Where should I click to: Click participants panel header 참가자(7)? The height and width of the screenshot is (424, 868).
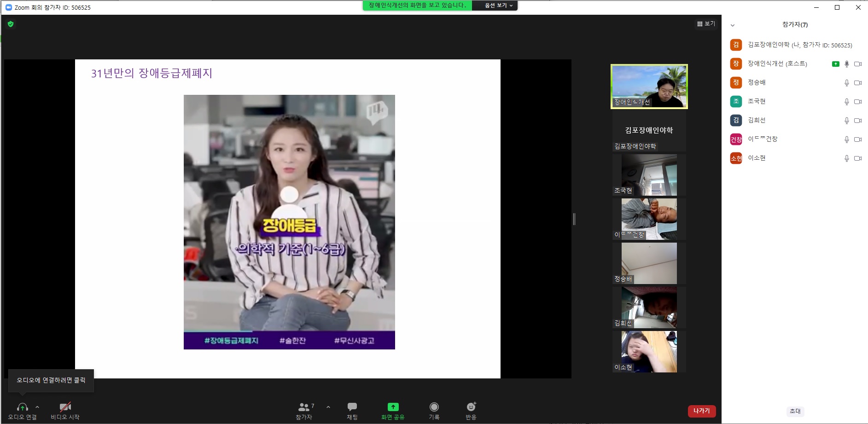click(x=795, y=25)
